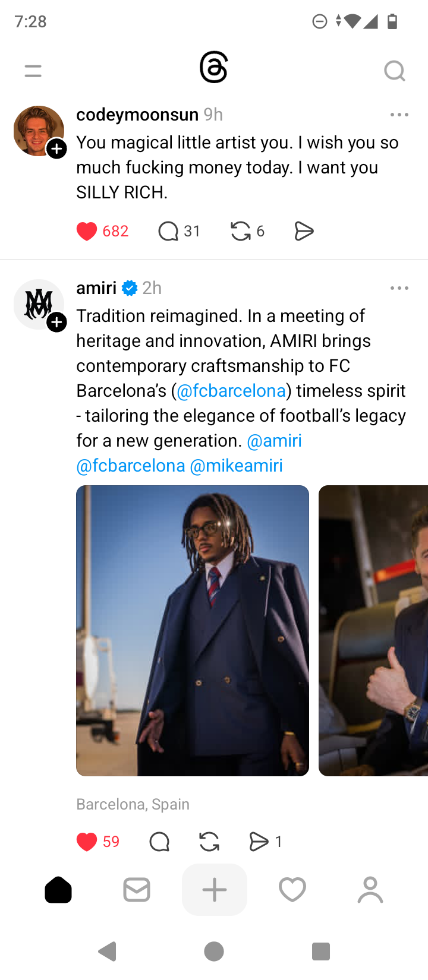This screenshot has height=980, width=428.
Task: Open more options for amiri's post
Action: pyautogui.click(x=399, y=288)
